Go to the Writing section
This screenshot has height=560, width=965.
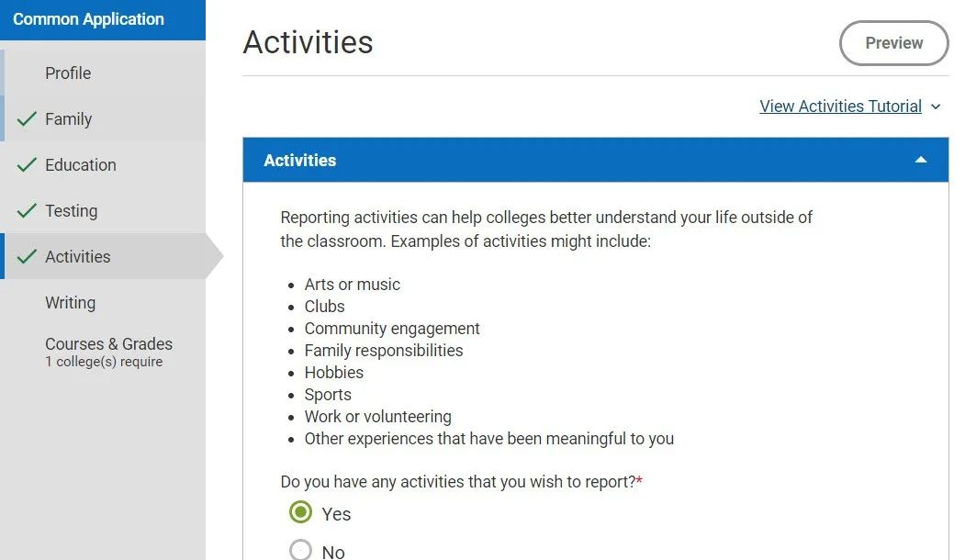[x=70, y=303]
